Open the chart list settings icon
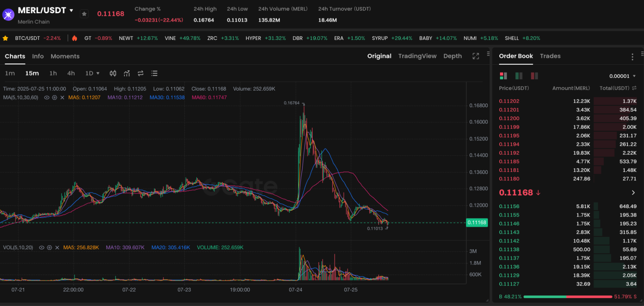The width and height of the screenshot is (644, 306). pyautogui.click(x=154, y=73)
